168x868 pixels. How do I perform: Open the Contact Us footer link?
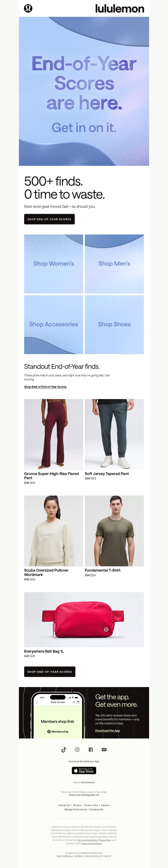(64, 805)
